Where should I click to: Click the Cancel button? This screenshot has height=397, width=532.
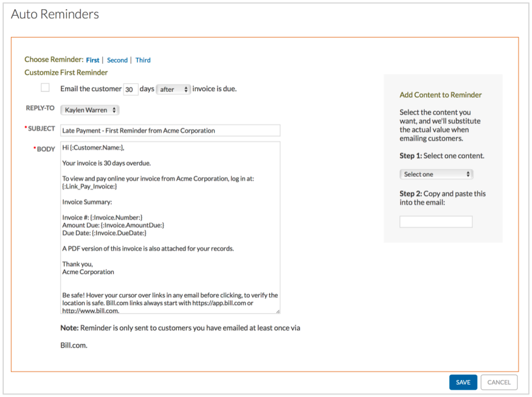499,382
